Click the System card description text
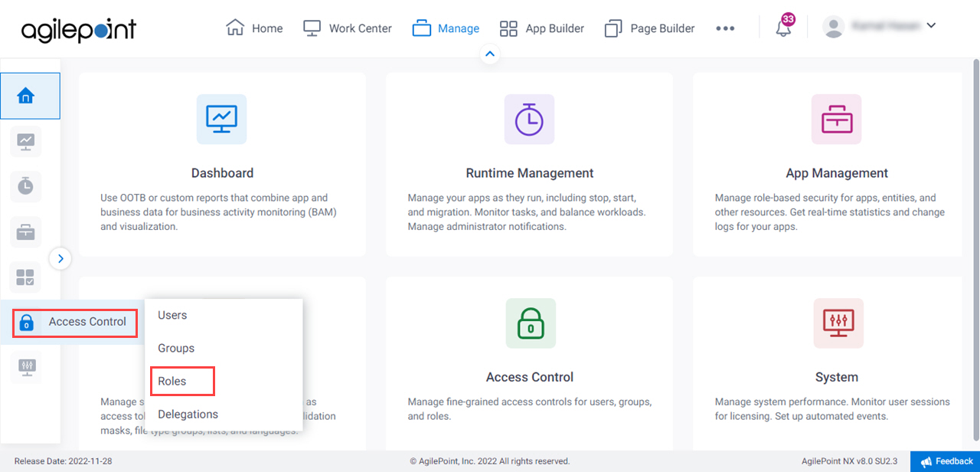980x472 pixels. [832, 409]
